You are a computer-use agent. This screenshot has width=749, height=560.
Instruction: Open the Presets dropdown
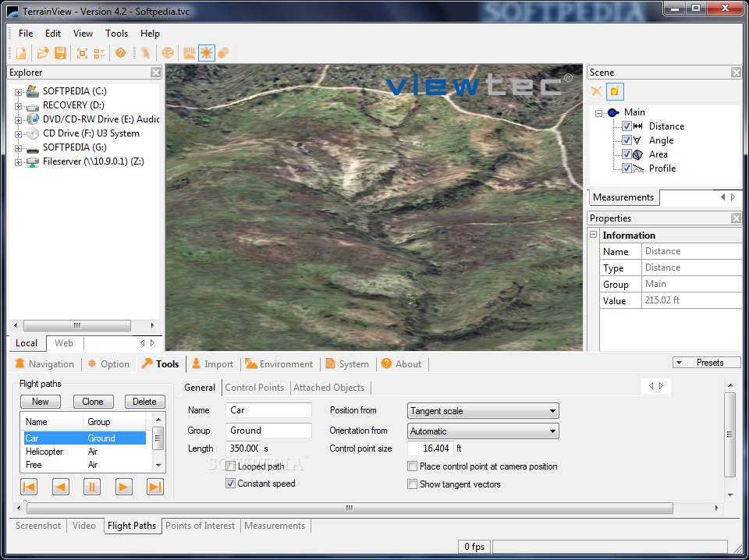tap(707, 363)
